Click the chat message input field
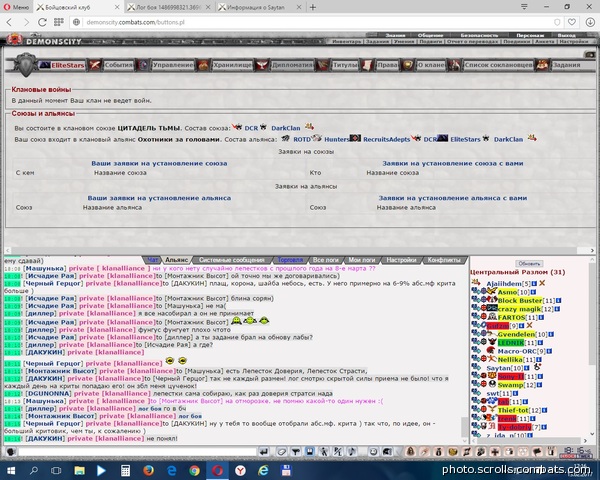 [137, 452]
